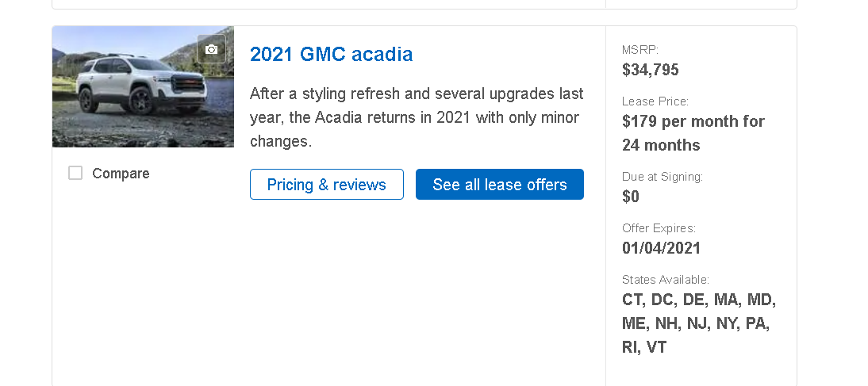868x386 pixels.
Task: Open Pricing & reviews
Action: 327,184
